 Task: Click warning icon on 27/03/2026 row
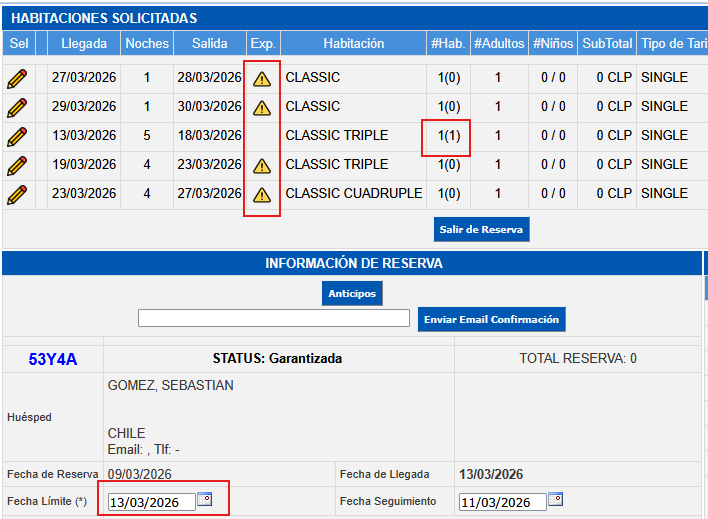262,79
